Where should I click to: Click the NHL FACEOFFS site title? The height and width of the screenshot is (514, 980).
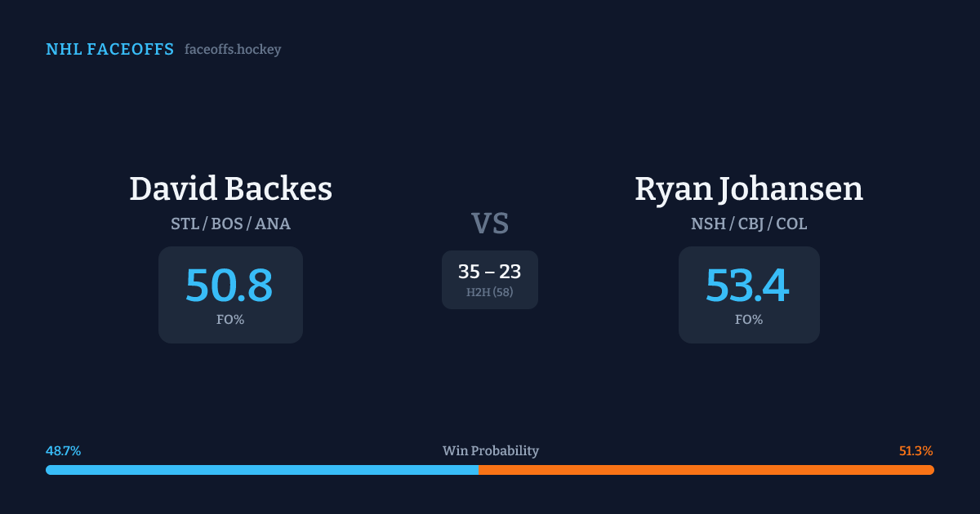[109, 50]
